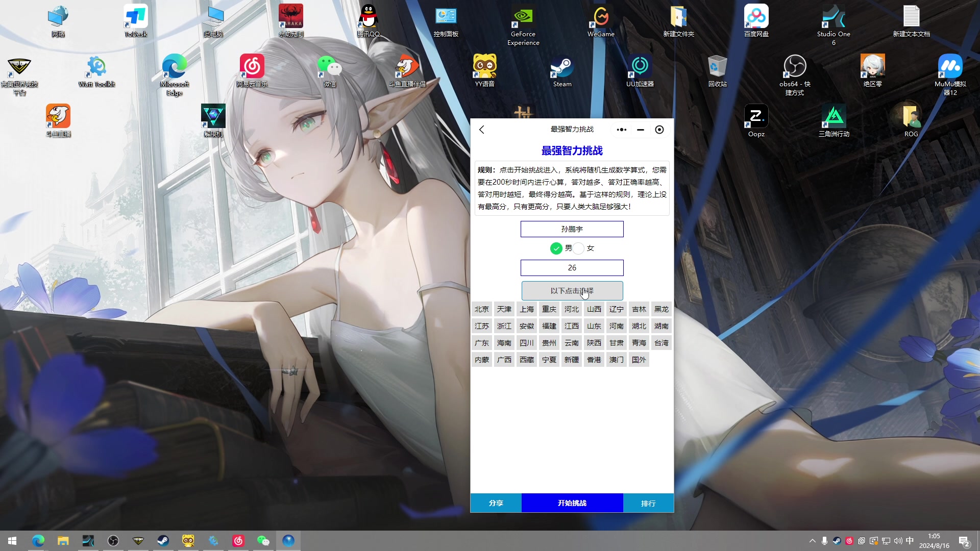Open the ToDesk desktop icon
This screenshot has width=980, height=551.
pyautogui.click(x=136, y=20)
